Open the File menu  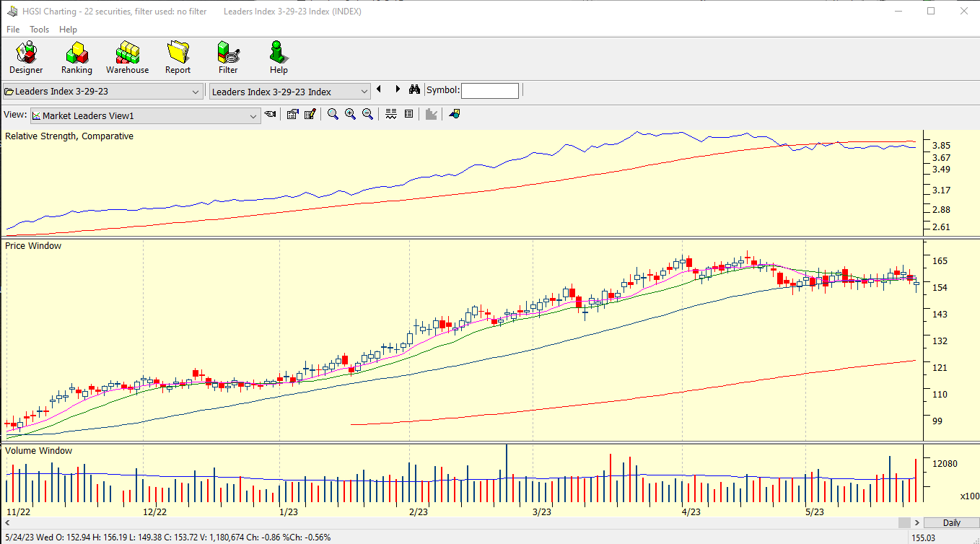pos(13,30)
